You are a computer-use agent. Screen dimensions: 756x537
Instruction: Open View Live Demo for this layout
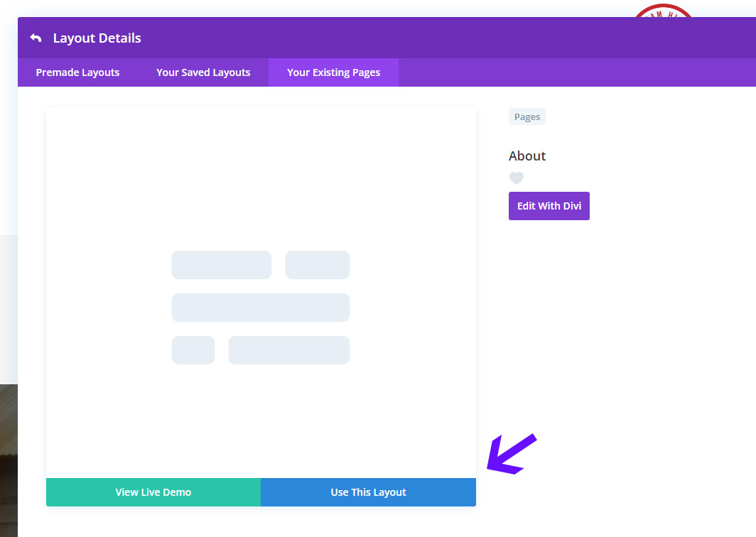[153, 492]
